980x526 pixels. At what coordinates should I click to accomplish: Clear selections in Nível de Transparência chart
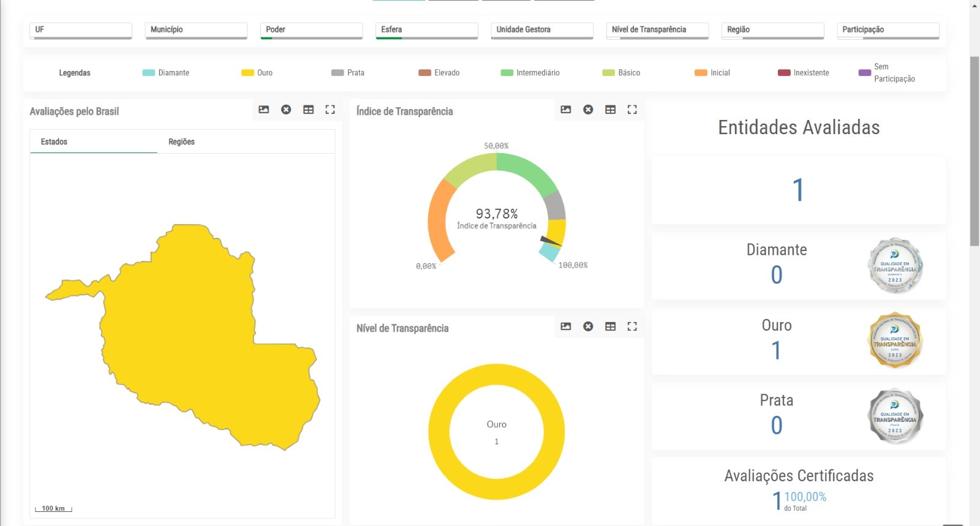588,326
